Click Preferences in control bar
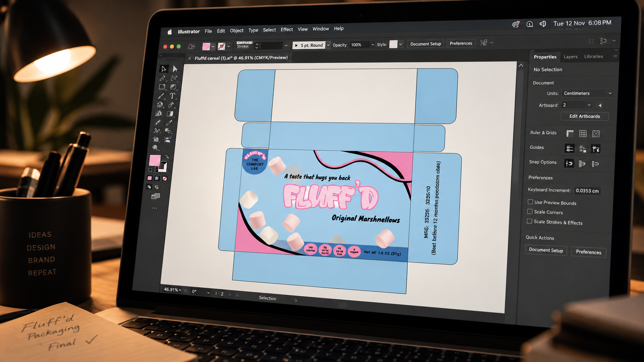The width and height of the screenshot is (644, 362). pos(461,43)
